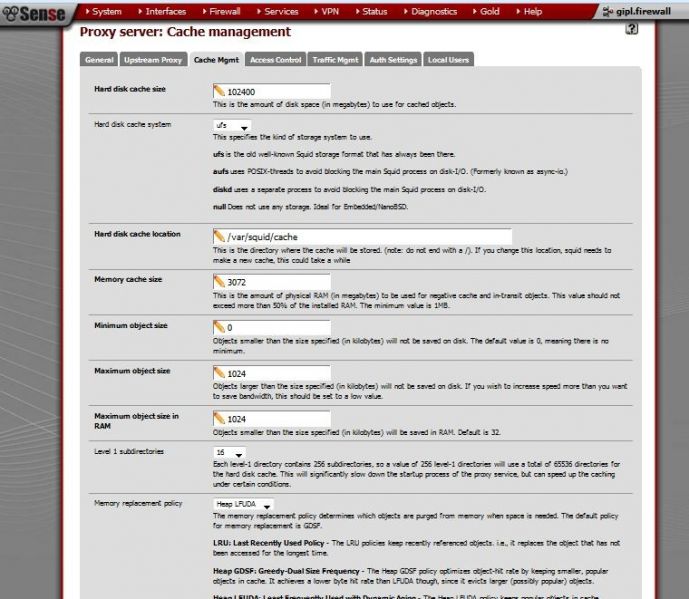This screenshot has width=689, height=599.
Task: Click the pfSense logo
Action: (34, 13)
